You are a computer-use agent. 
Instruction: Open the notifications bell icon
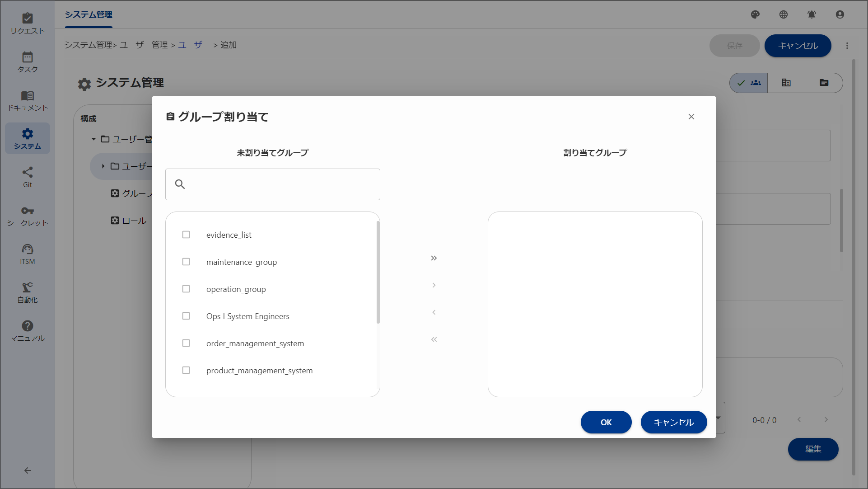(x=812, y=14)
